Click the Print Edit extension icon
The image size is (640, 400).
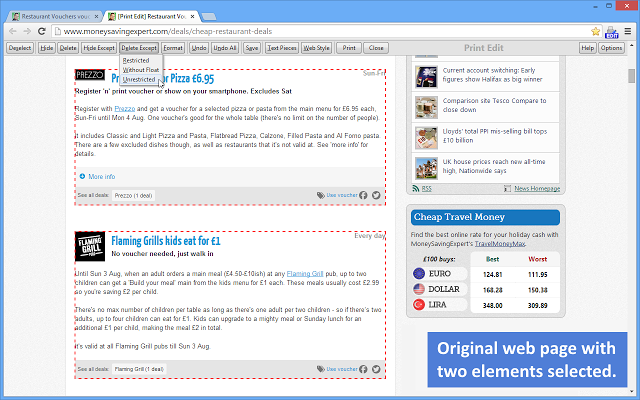tap(612, 32)
